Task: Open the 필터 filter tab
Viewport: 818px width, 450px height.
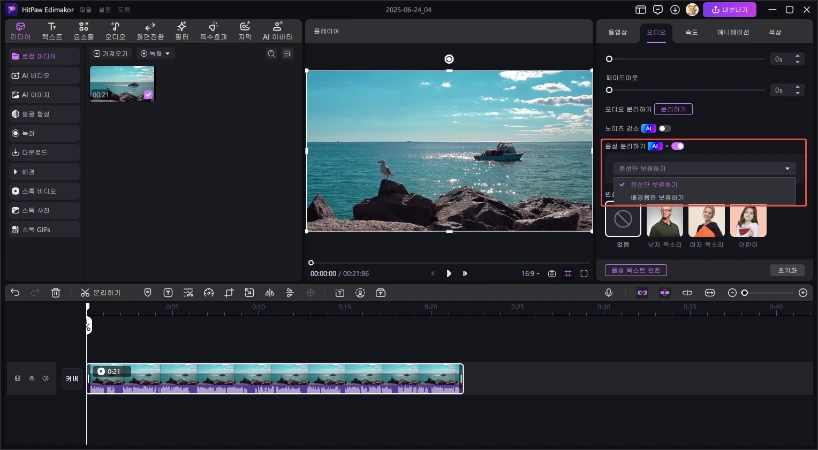Action: pyautogui.click(x=182, y=31)
